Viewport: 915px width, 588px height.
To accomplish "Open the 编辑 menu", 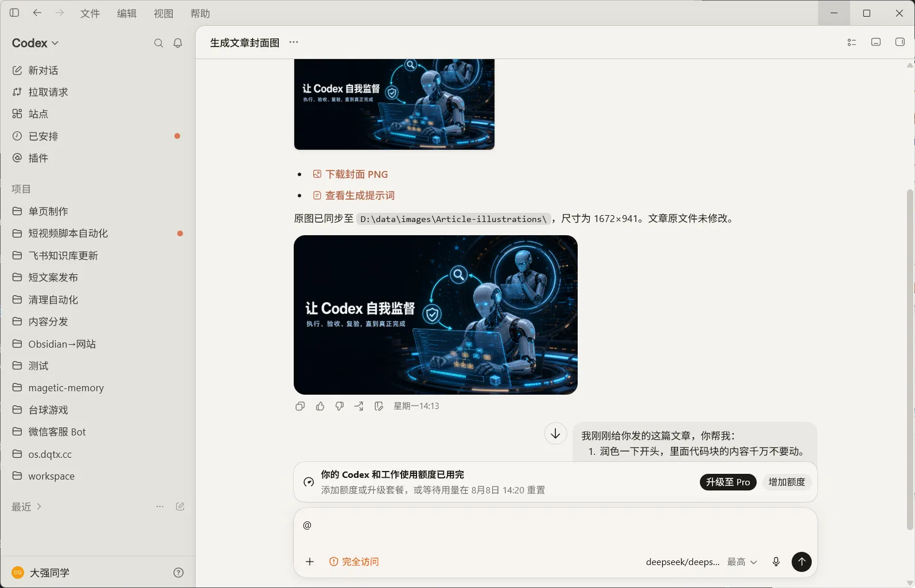I will [x=127, y=13].
